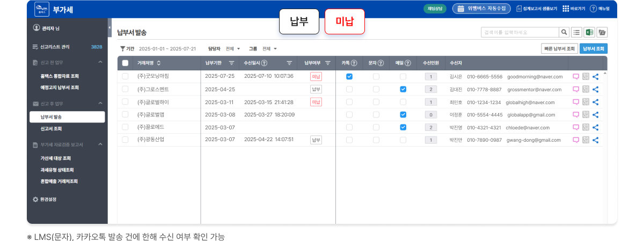Click QR code icon for (주)글로벌하이 row
644x241 pixels.
[586, 102]
